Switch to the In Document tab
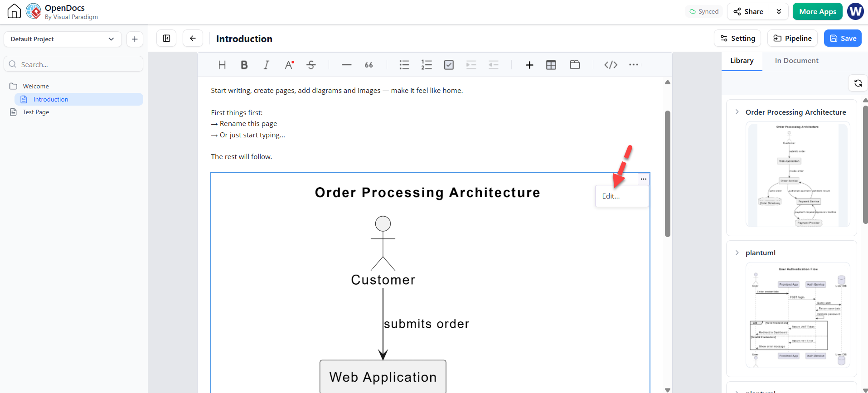Image resolution: width=868 pixels, height=393 pixels. click(x=796, y=61)
